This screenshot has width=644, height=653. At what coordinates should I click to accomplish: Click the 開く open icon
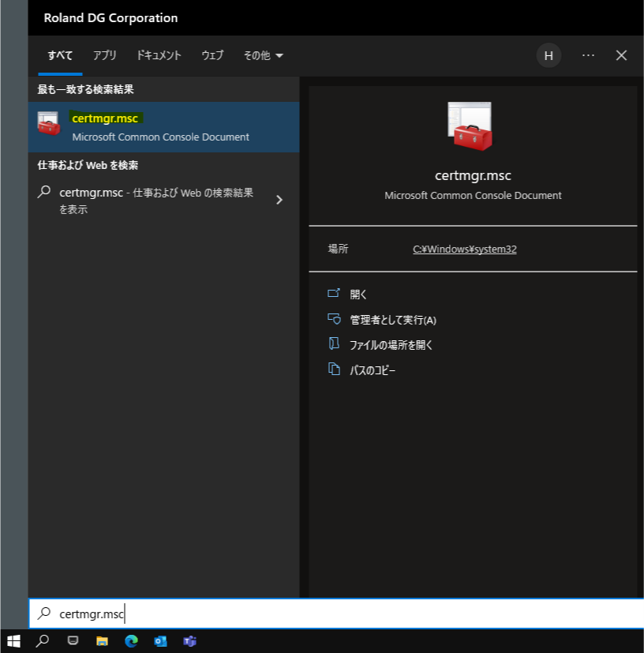coord(334,293)
